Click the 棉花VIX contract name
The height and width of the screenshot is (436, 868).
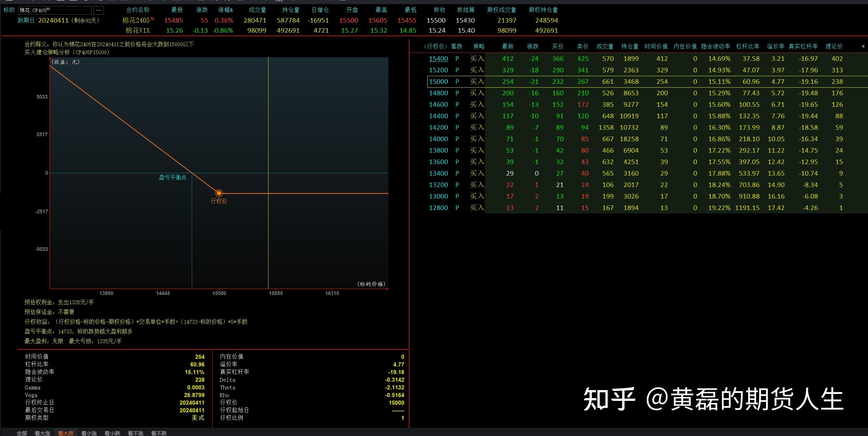pos(138,30)
